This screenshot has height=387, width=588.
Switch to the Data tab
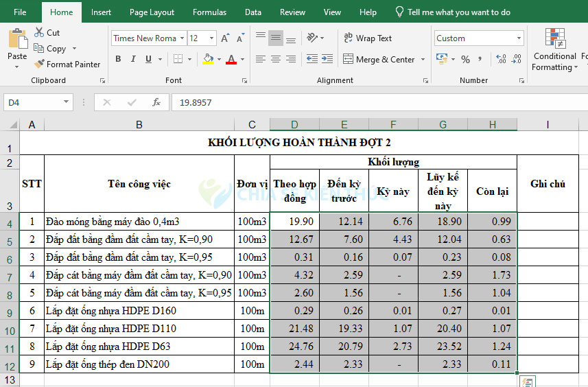(x=253, y=12)
